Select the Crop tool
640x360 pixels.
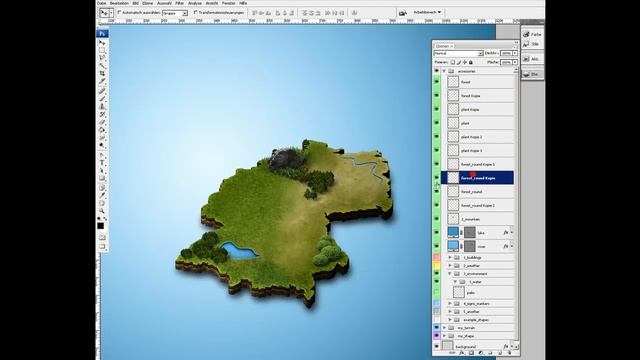pos(102,73)
